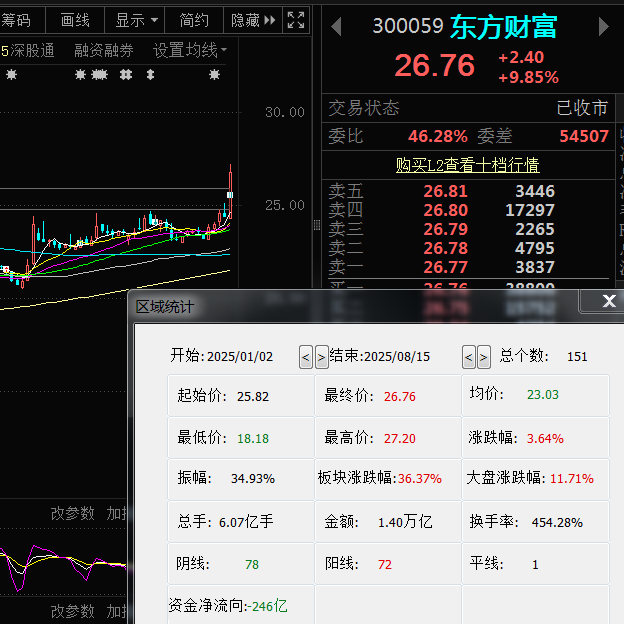Click the cyan price marker on latest candle
Screen dimensions: 624x624
[230, 195]
